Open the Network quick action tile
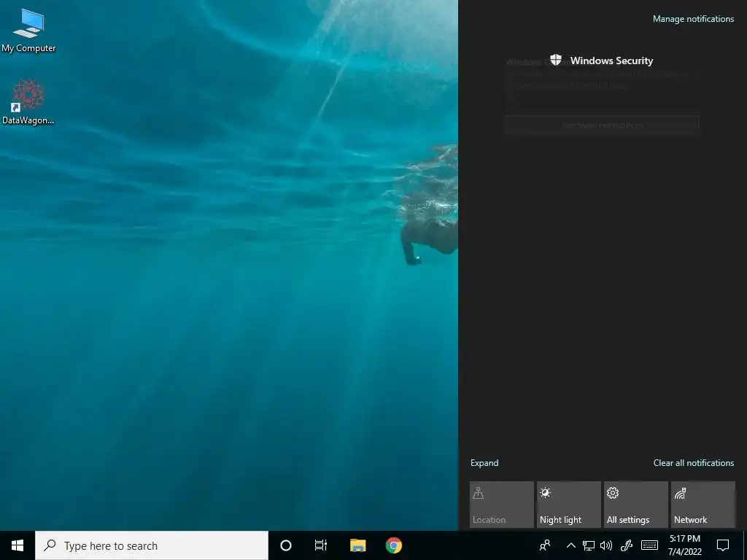The image size is (747, 560). click(703, 505)
